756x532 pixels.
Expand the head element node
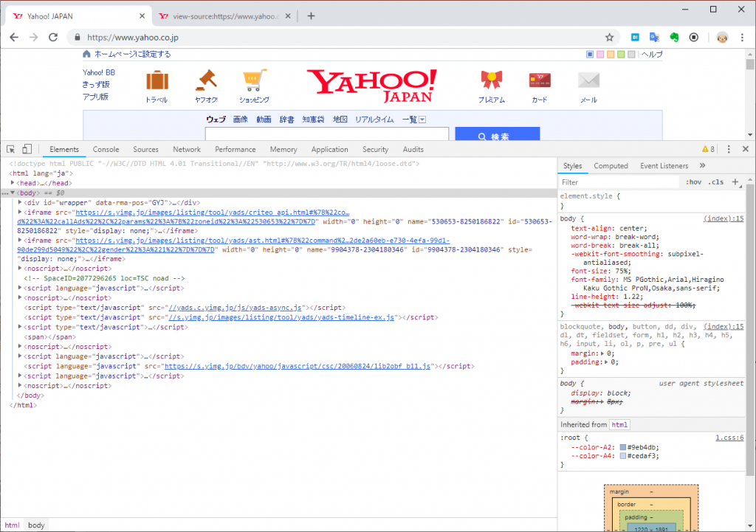(x=13, y=183)
